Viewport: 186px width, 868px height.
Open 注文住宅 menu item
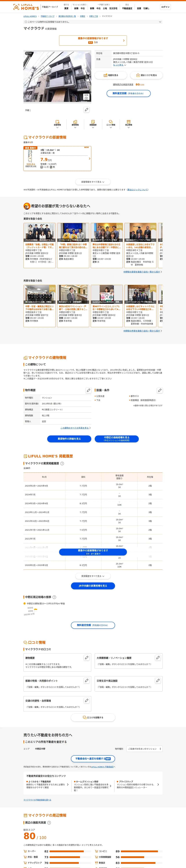click(x=113, y=8)
